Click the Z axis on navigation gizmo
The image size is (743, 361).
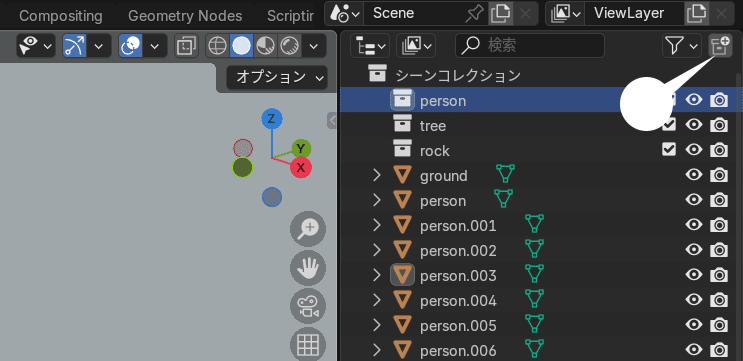pyautogui.click(x=272, y=118)
